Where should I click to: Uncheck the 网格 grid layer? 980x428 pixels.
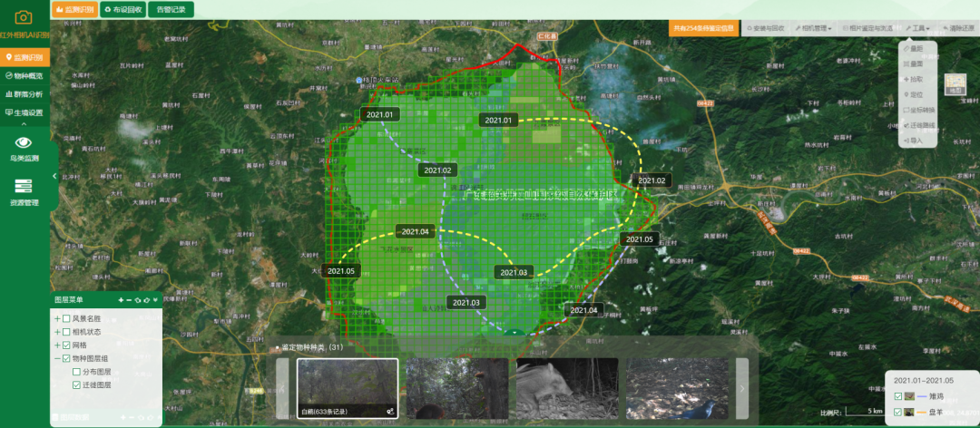66,345
